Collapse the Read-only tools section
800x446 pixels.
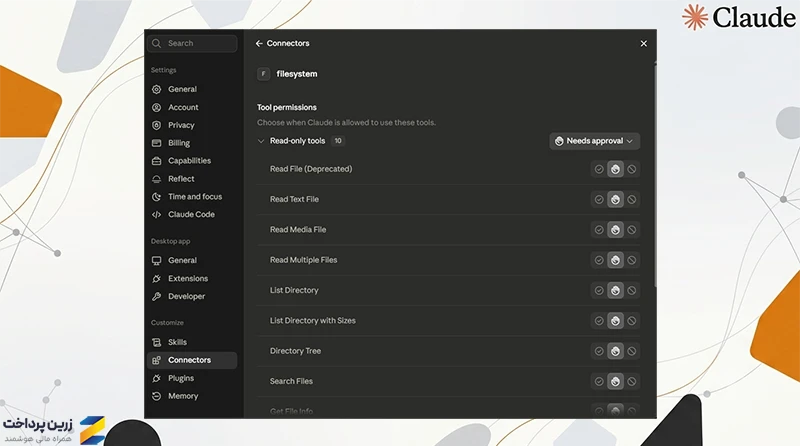tap(261, 141)
